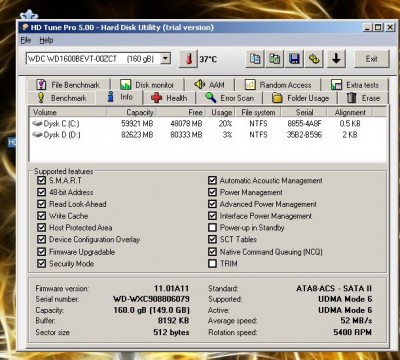Screen dimensions: 400x360
Task: Click the copy screenshot to clipboard icon
Action: [275, 59]
